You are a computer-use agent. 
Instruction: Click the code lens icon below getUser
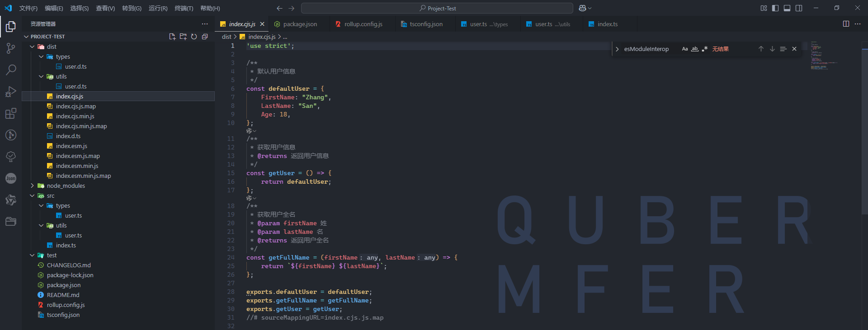pos(251,198)
